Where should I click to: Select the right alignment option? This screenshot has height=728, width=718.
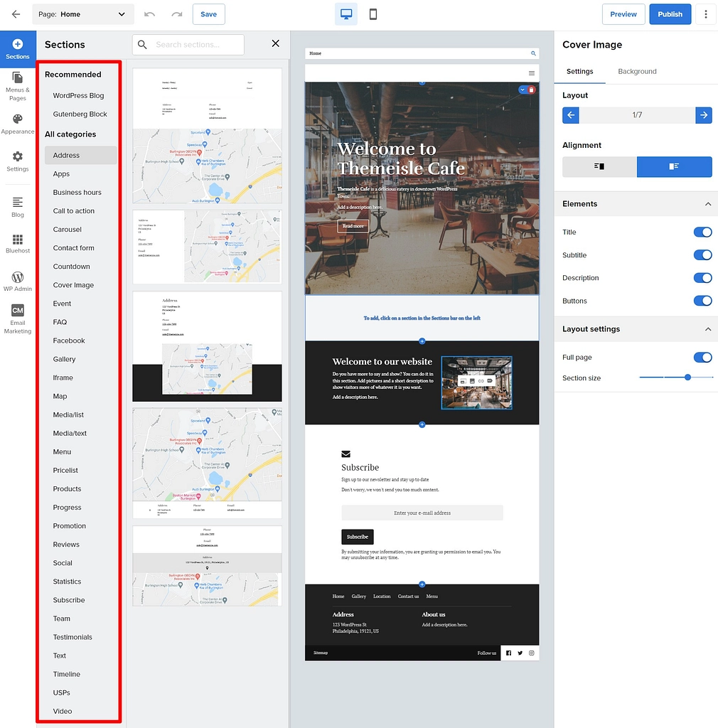point(674,166)
